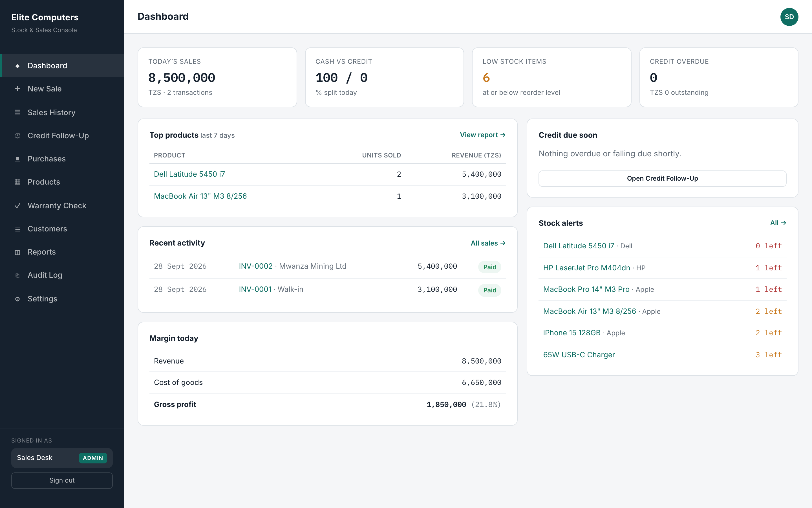
Task: Click the Cost of goods 6,650,000 value
Action: [x=481, y=383]
